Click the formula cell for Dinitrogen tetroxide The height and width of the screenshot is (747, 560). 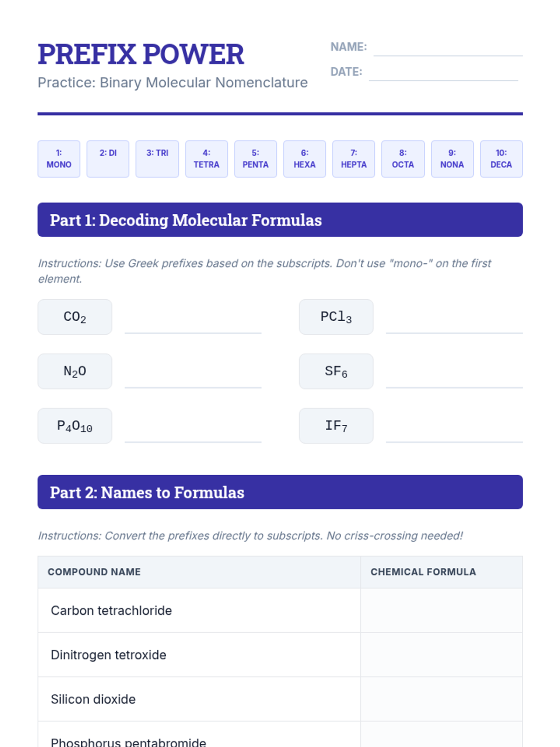coord(441,655)
